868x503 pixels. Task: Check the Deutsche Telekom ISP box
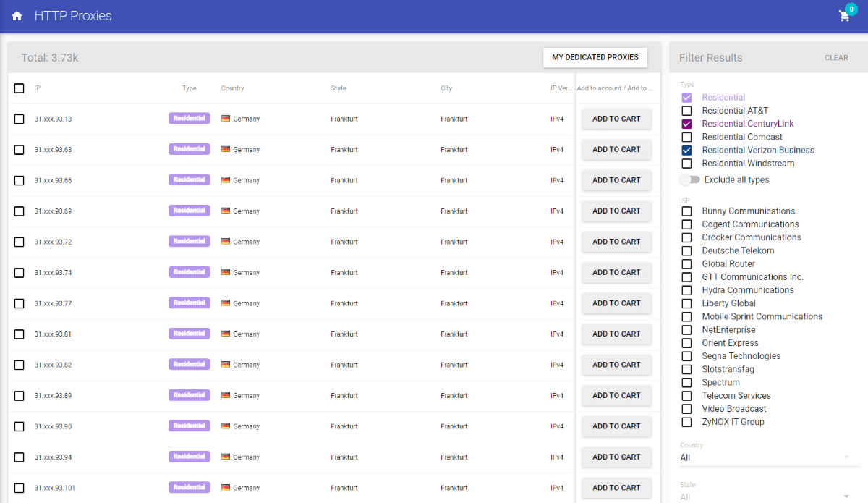coord(686,251)
